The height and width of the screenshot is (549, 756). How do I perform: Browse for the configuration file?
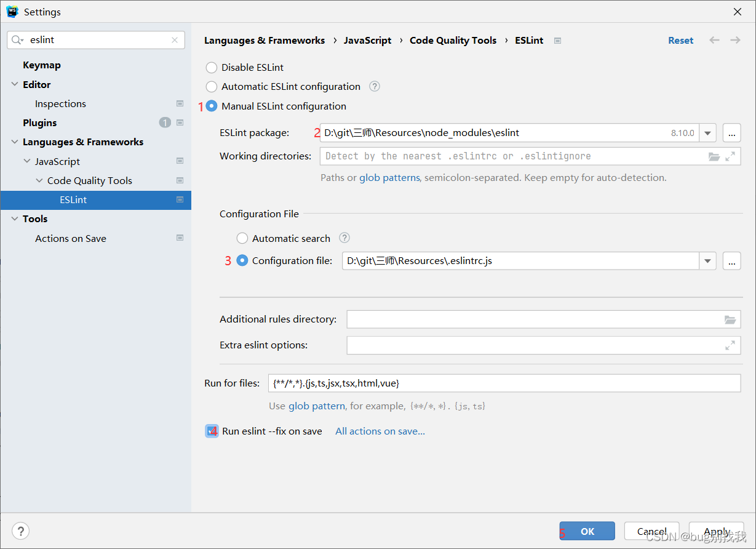pos(731,261)
